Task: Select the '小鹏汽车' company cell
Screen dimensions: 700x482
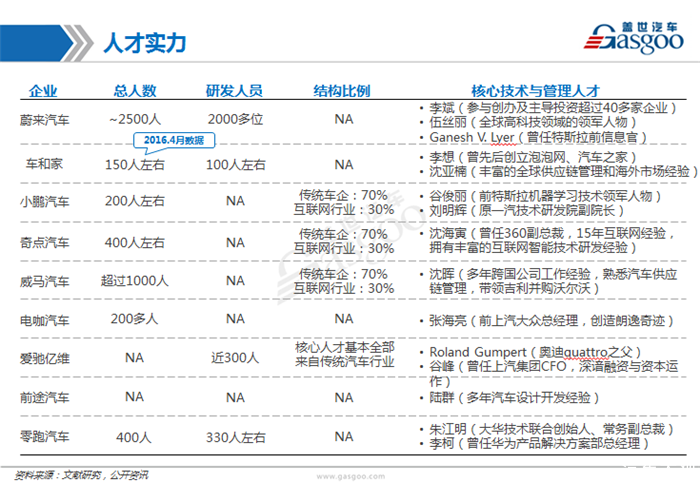Action: pos(45,202)
